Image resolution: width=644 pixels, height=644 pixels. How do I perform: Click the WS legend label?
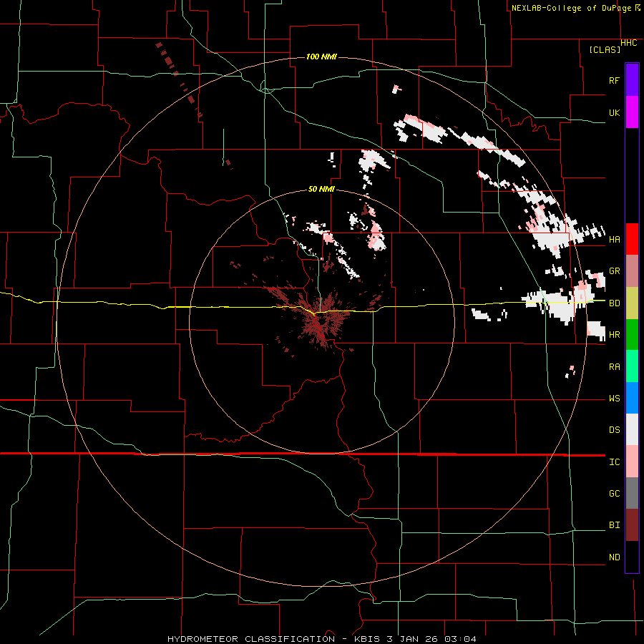coord(614,399)
